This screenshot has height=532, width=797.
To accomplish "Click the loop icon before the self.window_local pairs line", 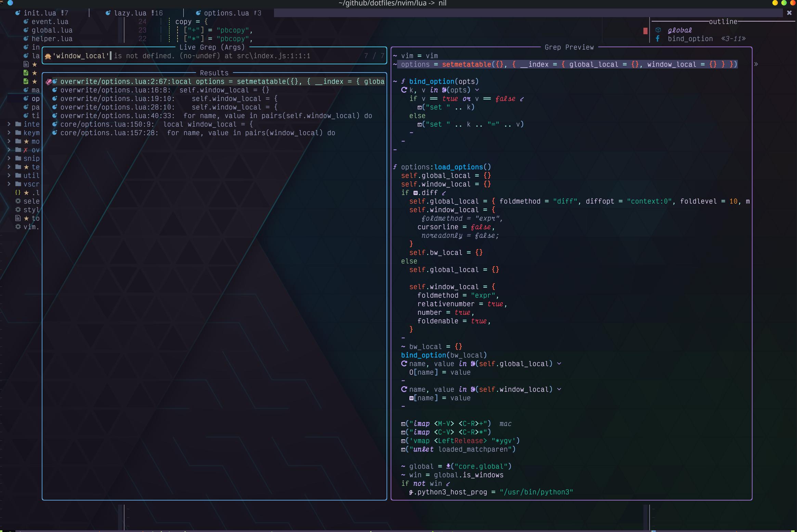I will tap(404, 389).
